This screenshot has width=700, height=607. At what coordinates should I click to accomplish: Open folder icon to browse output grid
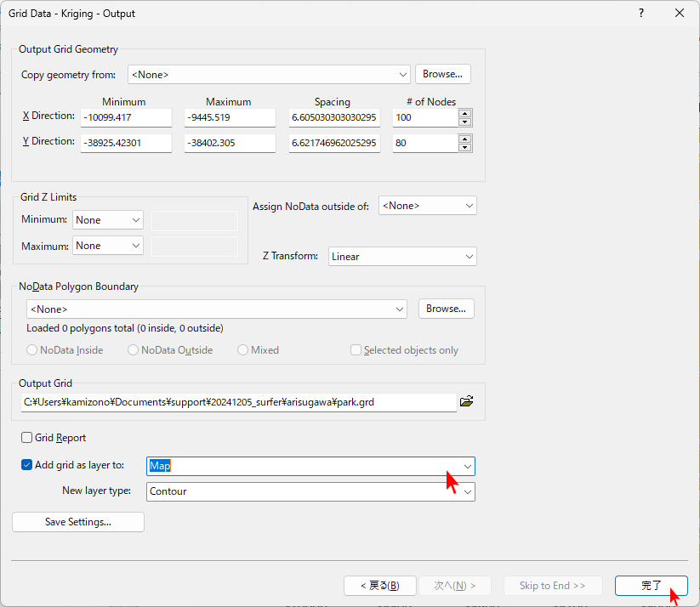pyautogui.click(x=466, y=401)
